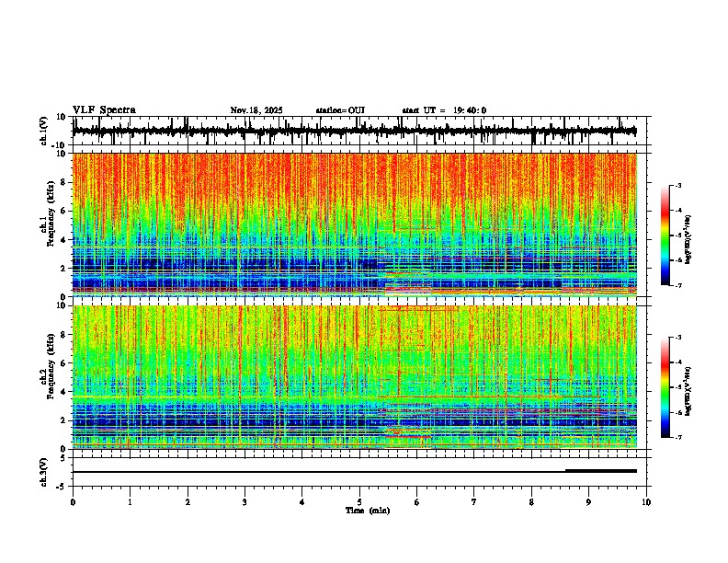Viewport: 728px width, 563px height.
Task: Click the '5' tick on ch.3(V) axis
Action: (x=63, y=458)
